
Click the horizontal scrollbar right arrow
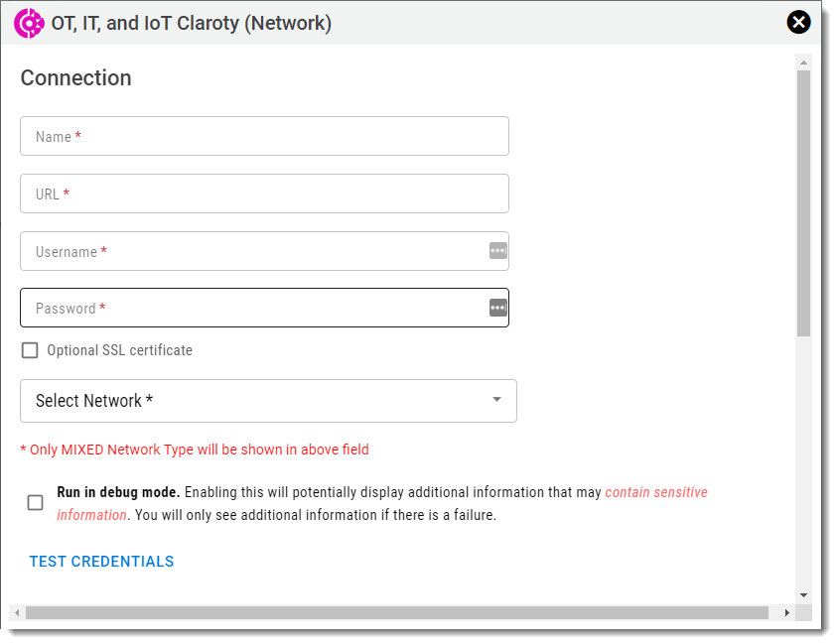coord(786,612)
